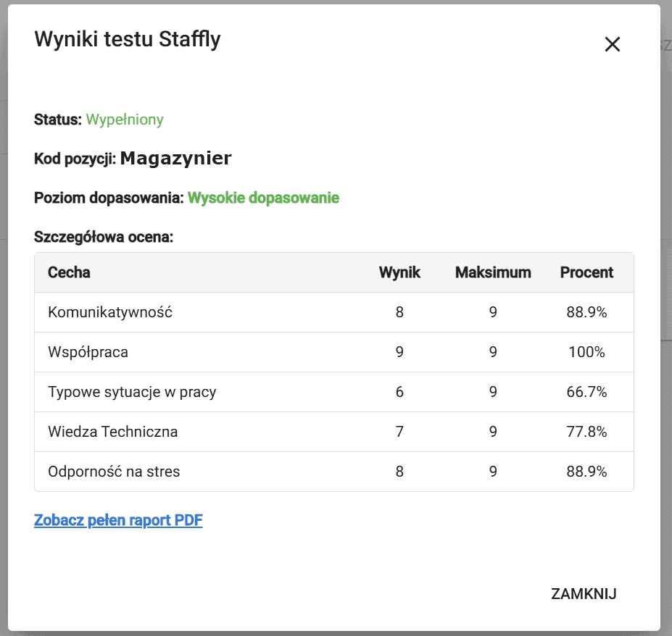Select the Wiedza Techniczna row label
This screenshot has width=672, height=636.
tap(112, 432)
